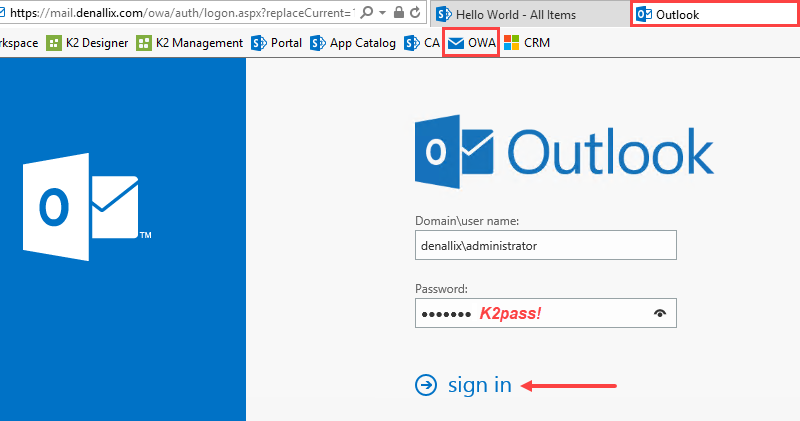Open the Portal favorites link
Screen dimensions: 800x421
(x=277, y=43)
